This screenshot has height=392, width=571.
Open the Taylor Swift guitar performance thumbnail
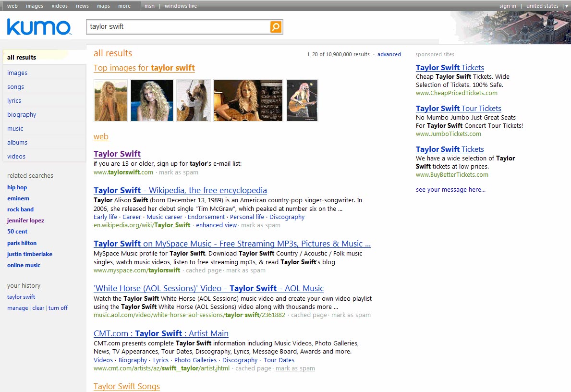pos(302,100)
